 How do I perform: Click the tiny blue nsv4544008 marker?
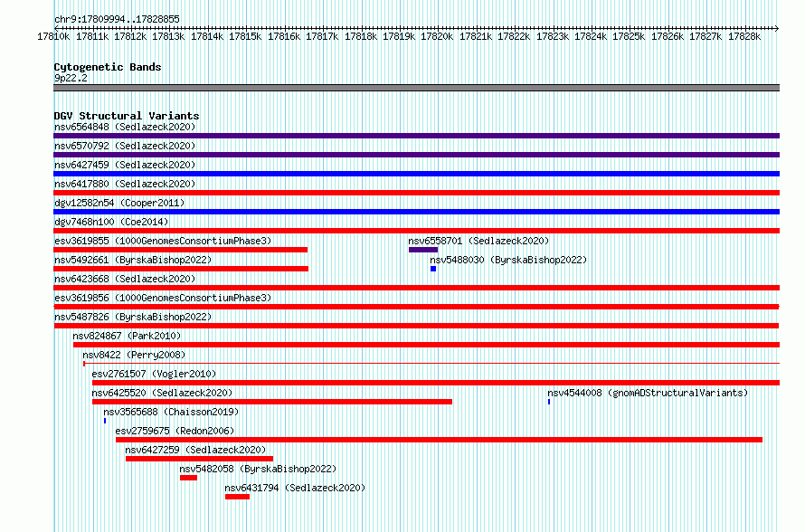point(549,402)
